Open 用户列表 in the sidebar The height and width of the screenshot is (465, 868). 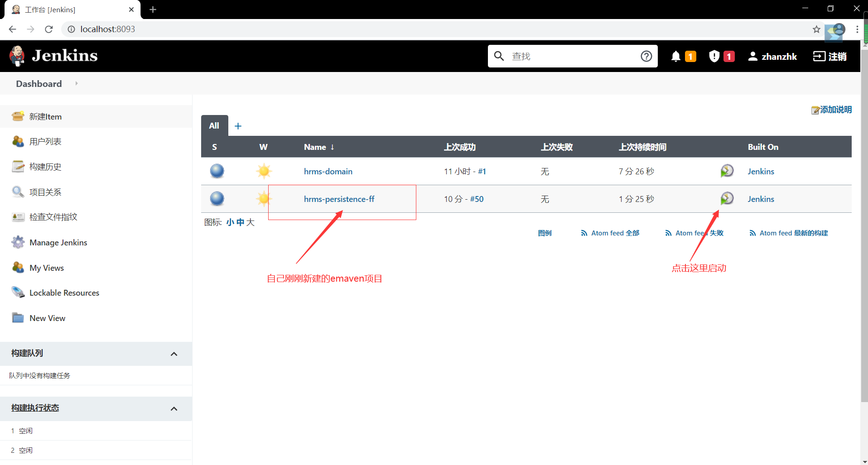(45, 141)
